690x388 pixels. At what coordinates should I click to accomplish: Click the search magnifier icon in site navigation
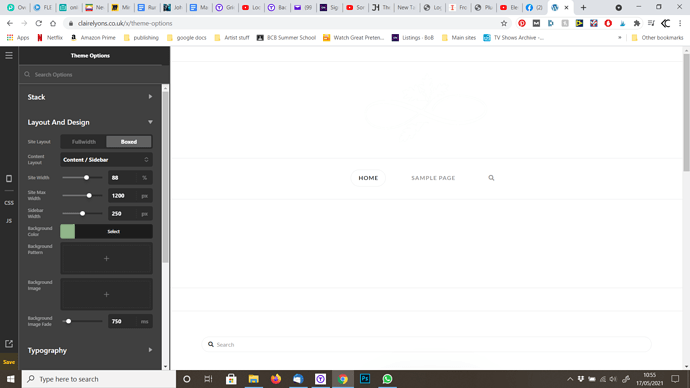click(x=491, y=178)
